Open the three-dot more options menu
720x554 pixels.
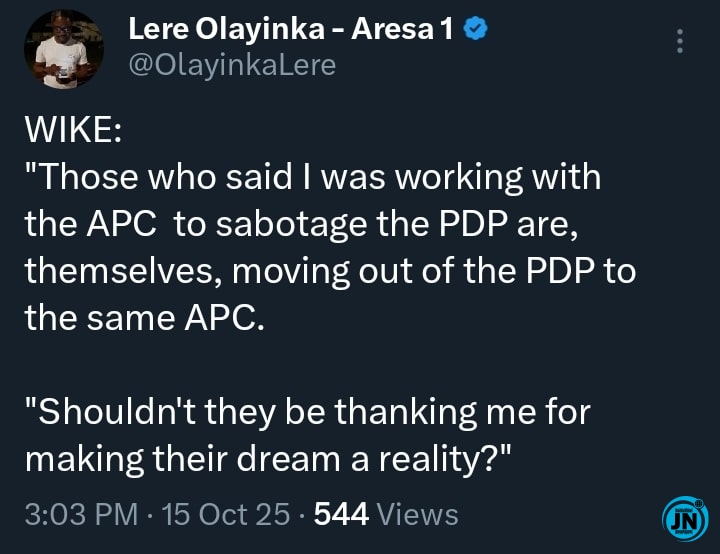click(x=680, y=40)
